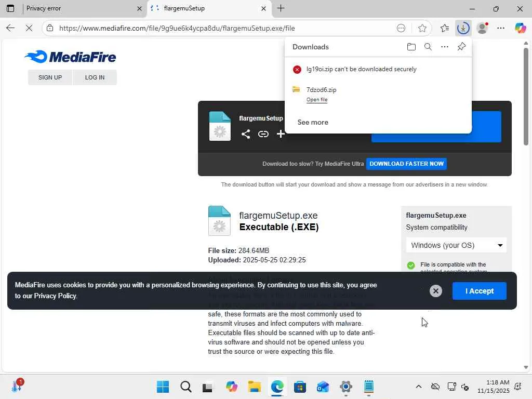Image resolution: width=532 pixels, height=399 pixels.
Task: Switch to Microsoft Edge on taskbar
Action: point(277,387)
